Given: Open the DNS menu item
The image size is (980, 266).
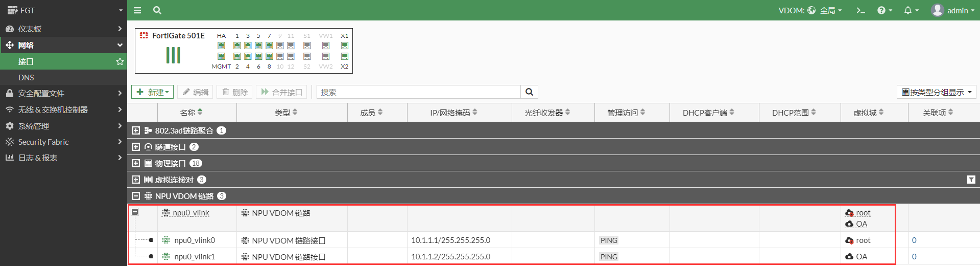Looking at the screenshot, I should [x=26, y=77].
